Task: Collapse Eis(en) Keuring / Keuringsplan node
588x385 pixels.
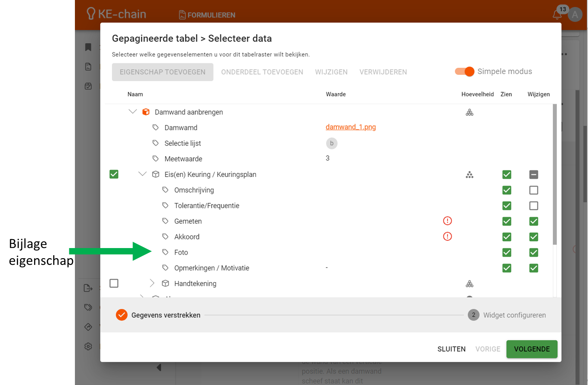Action: [142, 174]
